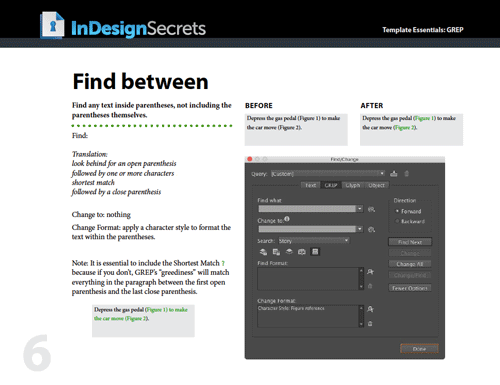The height and width of the screenshot is (385, 500).
Task: Click the InDesignSecrets keyhole document logo
Action: [x=52, y=25]
